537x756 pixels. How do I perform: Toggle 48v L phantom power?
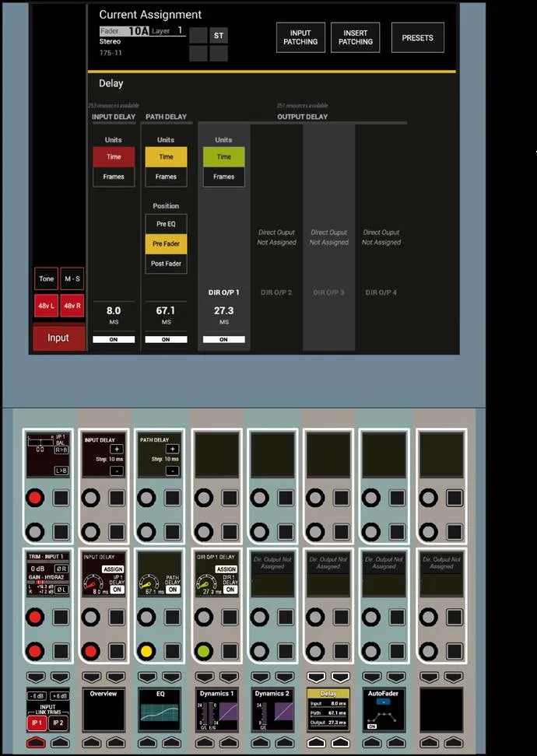coord(47,306)
